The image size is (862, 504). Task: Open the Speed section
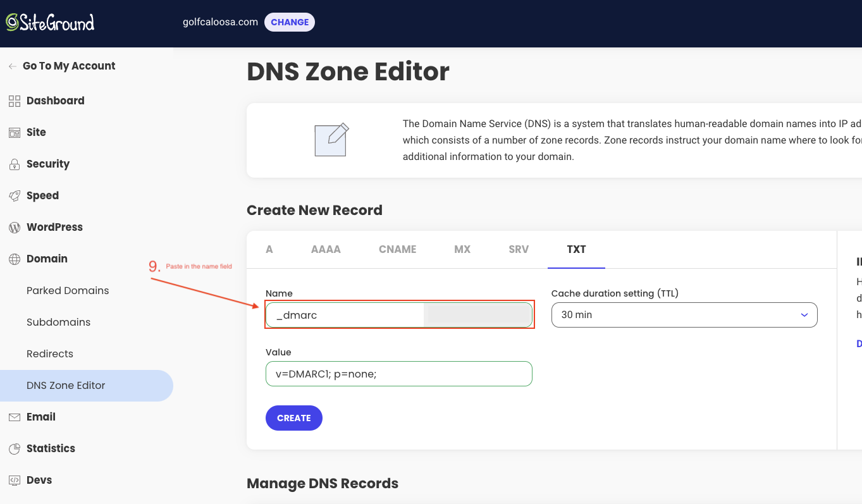click(x=42, y=195)
